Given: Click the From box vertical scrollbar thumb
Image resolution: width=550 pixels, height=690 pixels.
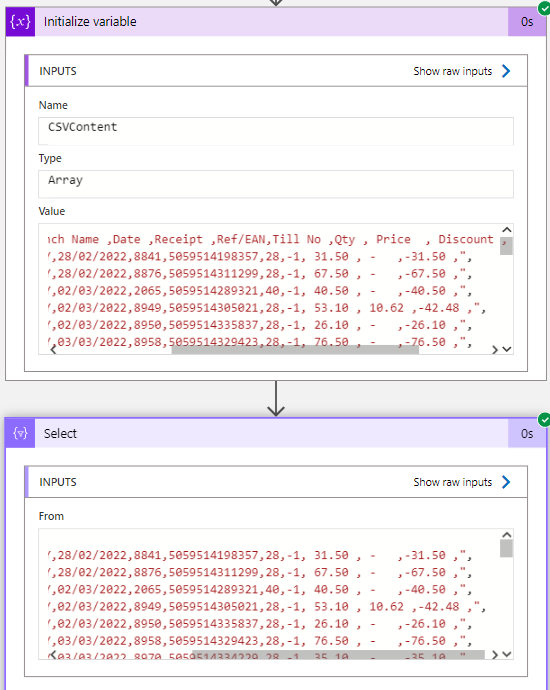Looking at the screenshot, I should click(506, 548).
